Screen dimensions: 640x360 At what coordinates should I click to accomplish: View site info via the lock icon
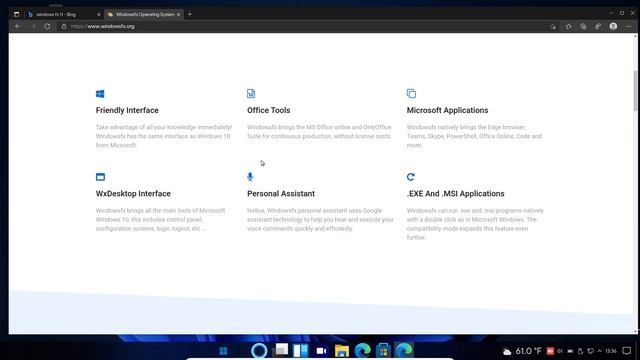pos(64,26)
